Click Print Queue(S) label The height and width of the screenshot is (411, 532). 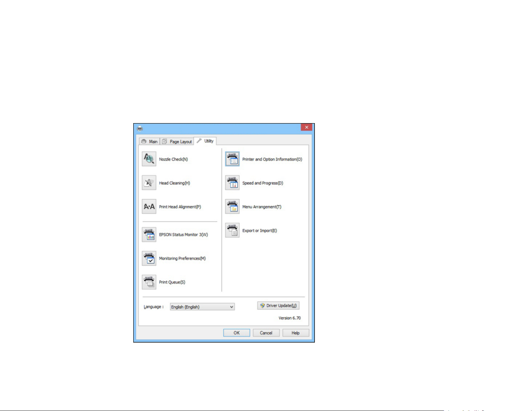click(172, 282)
